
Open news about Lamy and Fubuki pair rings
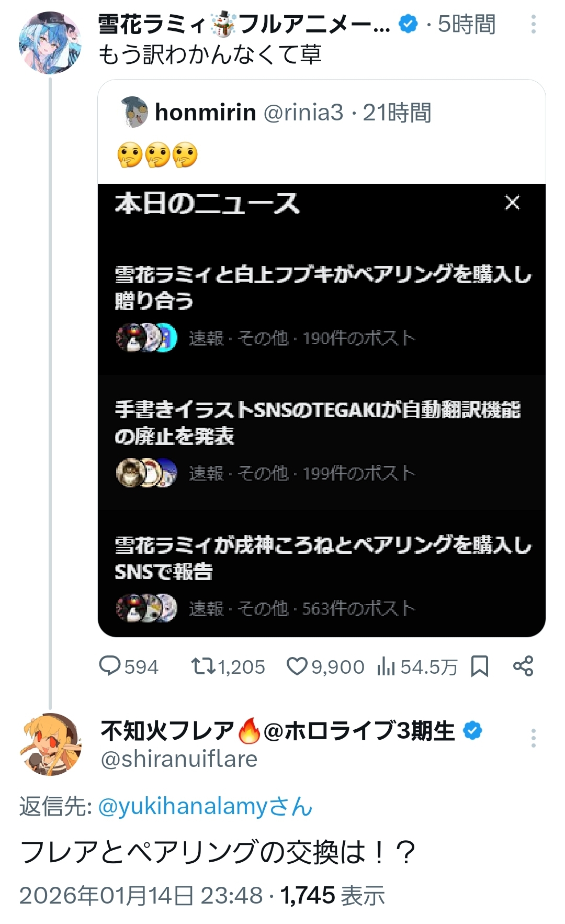coord(322,287)
